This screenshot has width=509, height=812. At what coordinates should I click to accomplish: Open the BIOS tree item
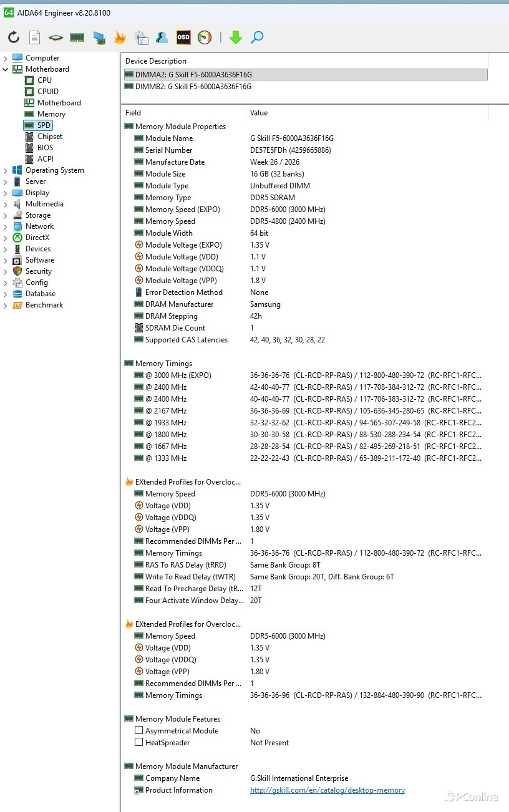(x=45, y=147)
